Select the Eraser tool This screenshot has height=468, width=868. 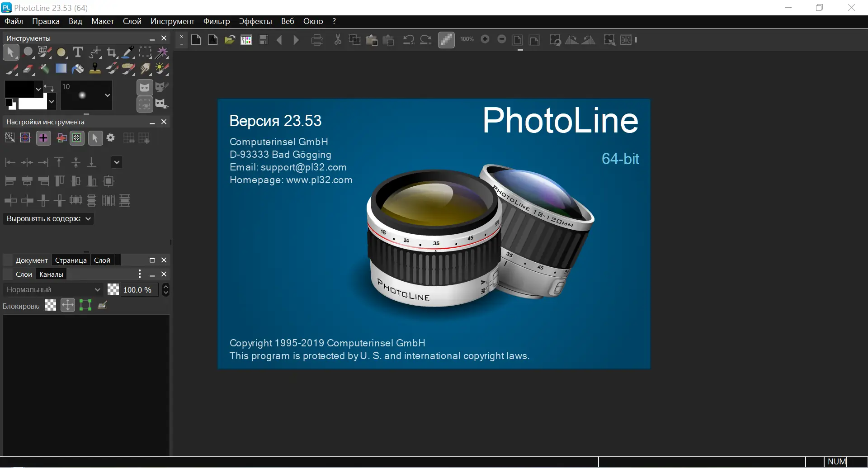point(28,69)
